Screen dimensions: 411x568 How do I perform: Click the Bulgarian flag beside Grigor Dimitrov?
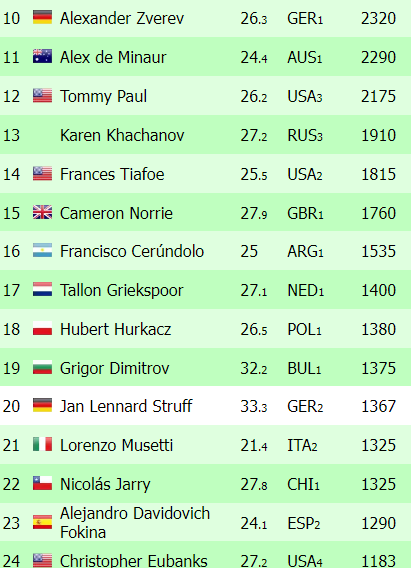(42, 367)
